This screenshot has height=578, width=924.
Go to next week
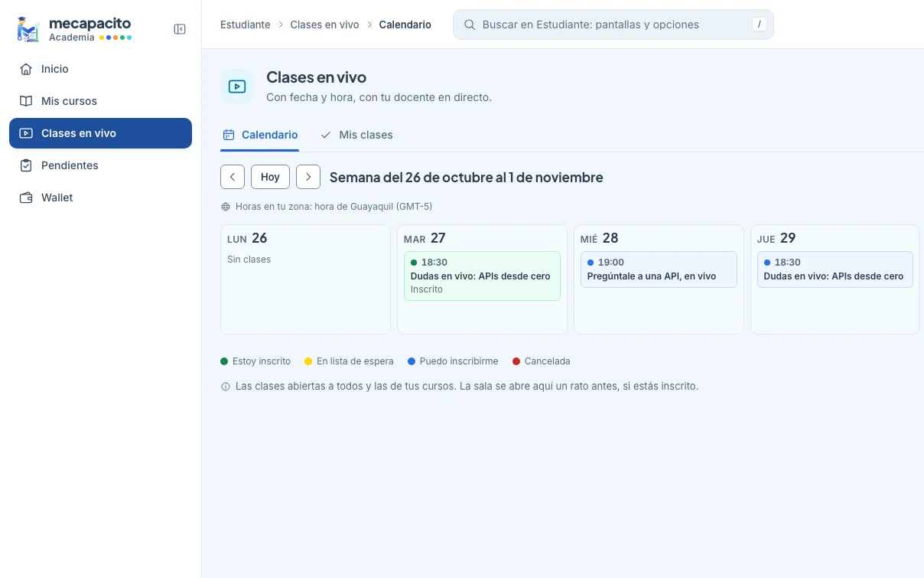point(308,177)
